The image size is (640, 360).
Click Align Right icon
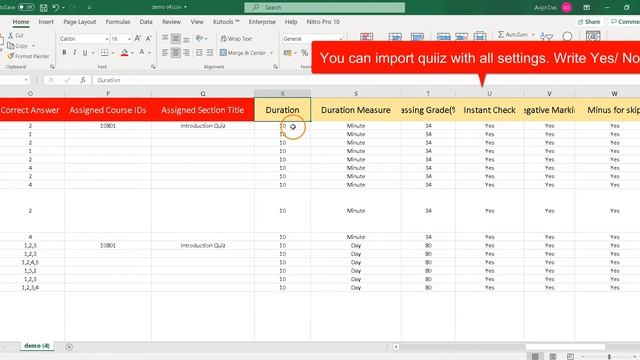click(186, 53)
